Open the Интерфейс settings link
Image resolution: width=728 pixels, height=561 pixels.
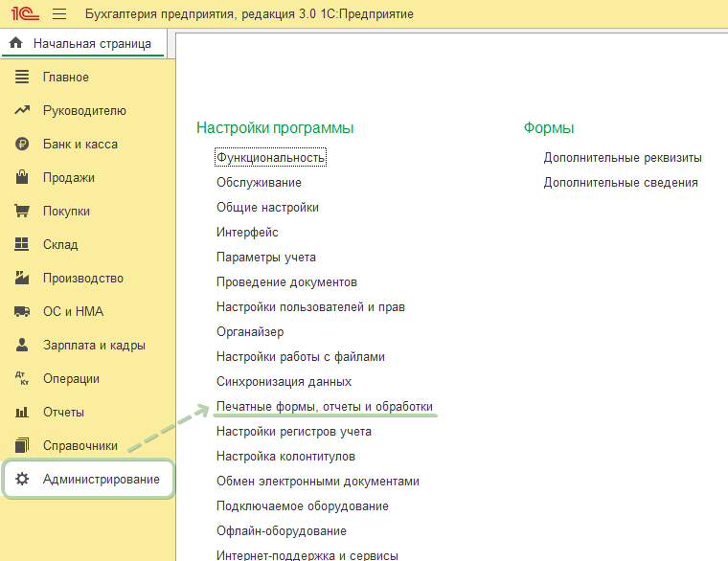click(x=247, y=233)
